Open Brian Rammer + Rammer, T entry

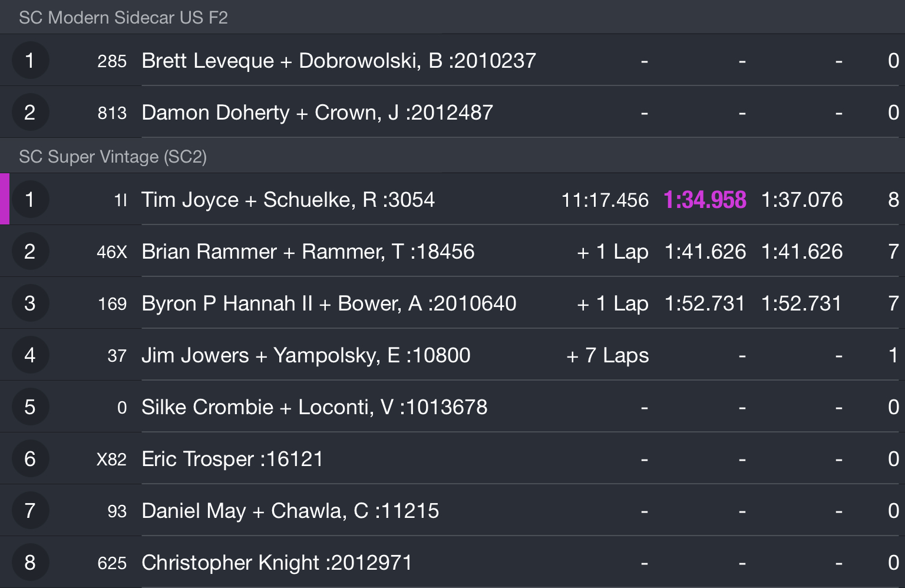click(452, 252)
